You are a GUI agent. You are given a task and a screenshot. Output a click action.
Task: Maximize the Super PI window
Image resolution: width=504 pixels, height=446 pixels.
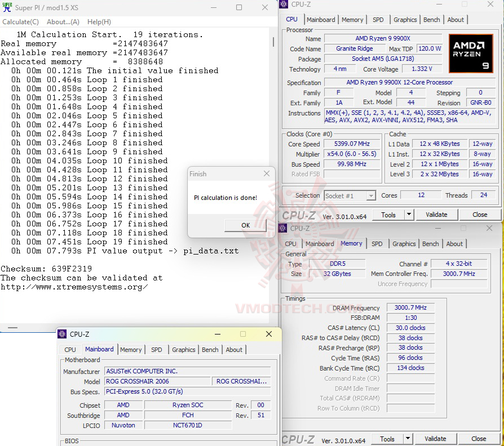[239, 7]
